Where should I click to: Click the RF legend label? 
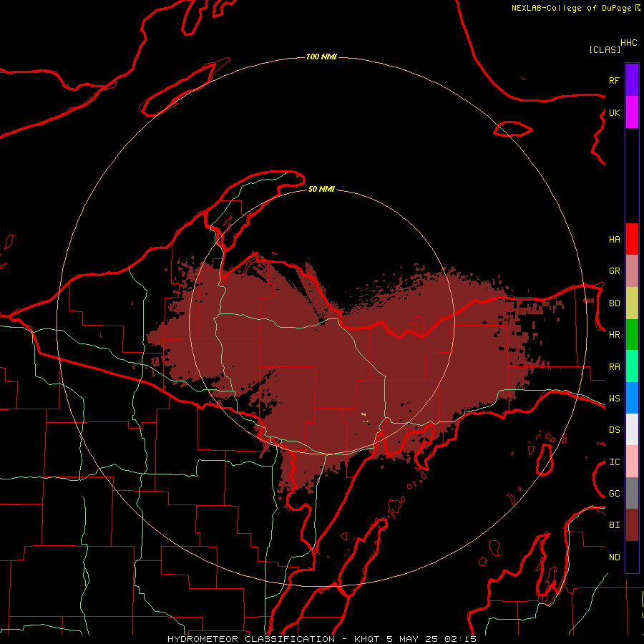614,80
